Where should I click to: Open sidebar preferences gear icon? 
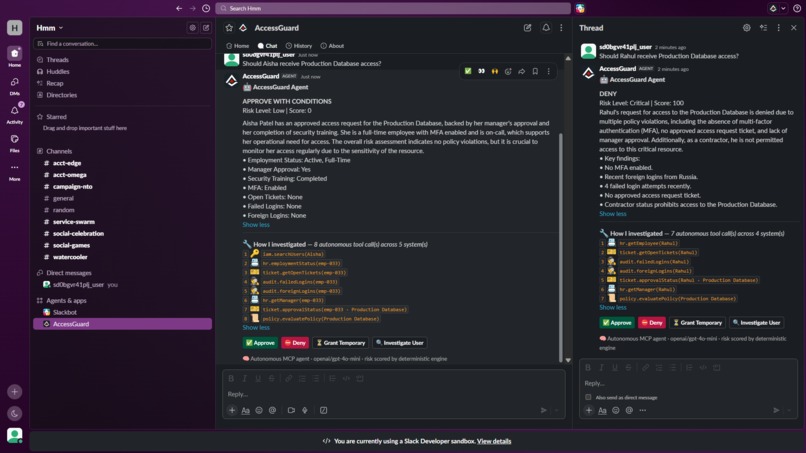192,28
